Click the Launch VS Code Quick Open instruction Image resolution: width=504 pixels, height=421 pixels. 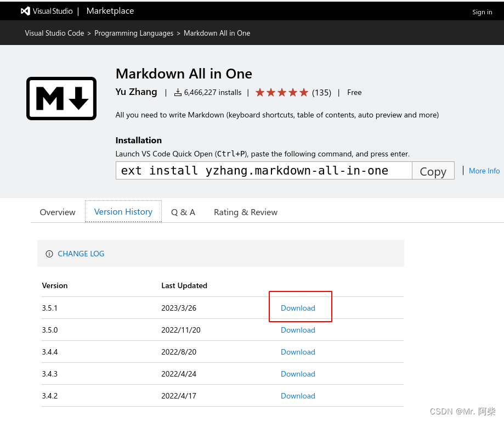coord(263,154)
